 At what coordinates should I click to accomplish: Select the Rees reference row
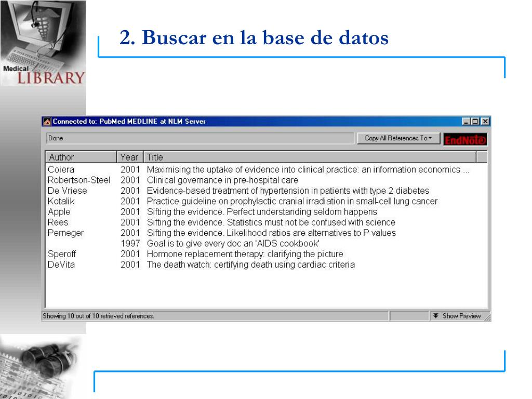[x=267, y=222]
